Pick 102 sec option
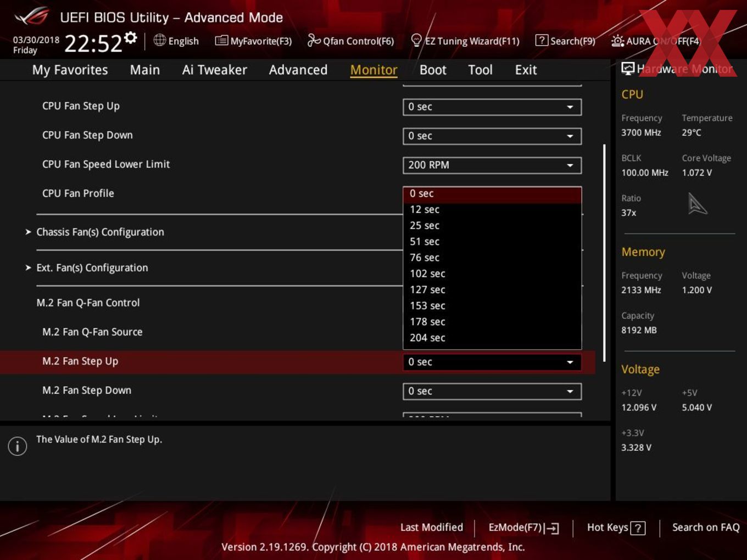The height and width of the screenshot is (560, 747). [492, 273]
